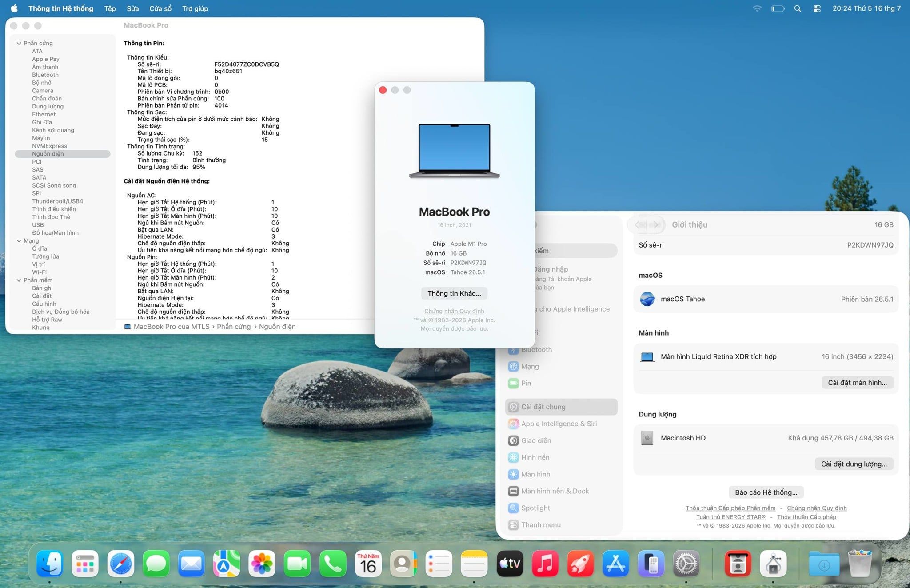The width and height of the screenshot is (910, 588).
Task: Open the Tệp menu
Action: (x=110, y=8)
